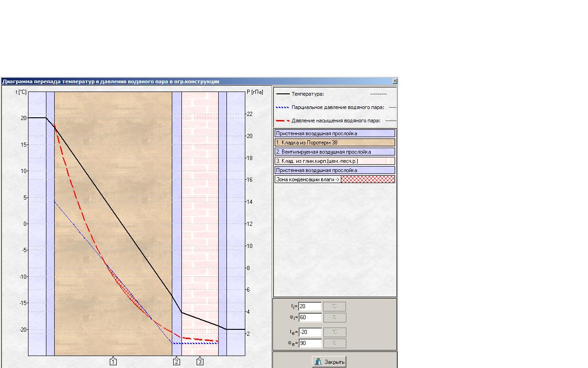Screen dimensions: 588x368
Task: Select legend row 'Кладка из Поротерм 38'
Action: [x=335, y=143]
